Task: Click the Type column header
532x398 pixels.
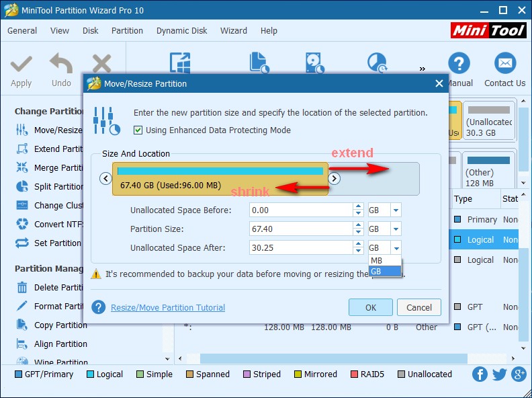Action: coord(475,198)
